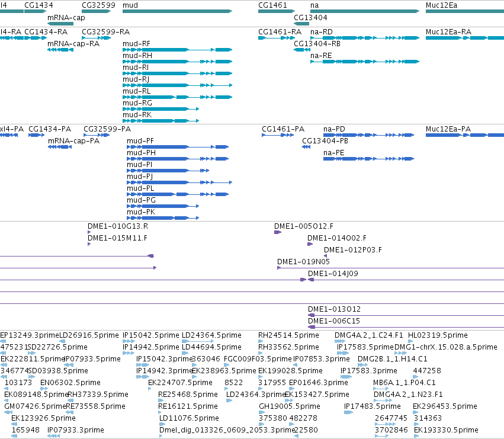Click the IP07933.3prime EST feature
Image resolution: width=504 pixels, height=439 pixels.
click(x=53, y=436)
